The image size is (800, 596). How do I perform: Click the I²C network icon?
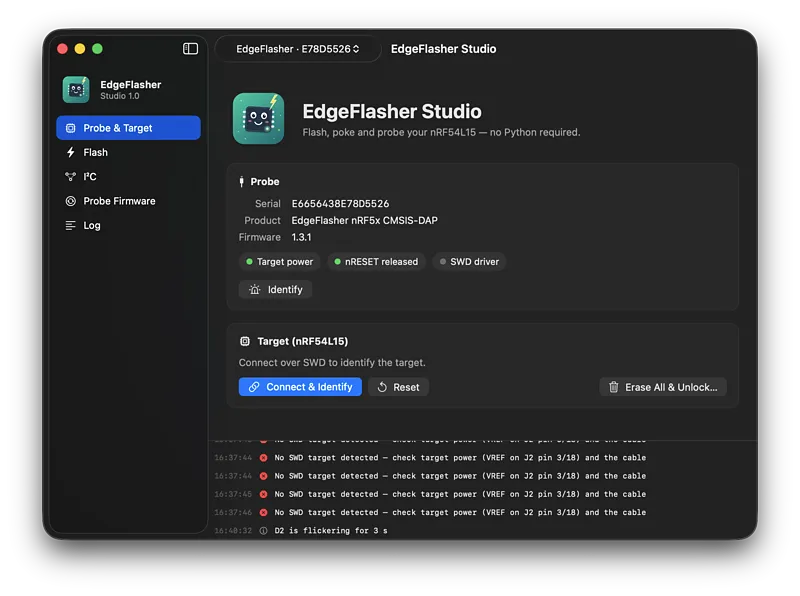70,177
